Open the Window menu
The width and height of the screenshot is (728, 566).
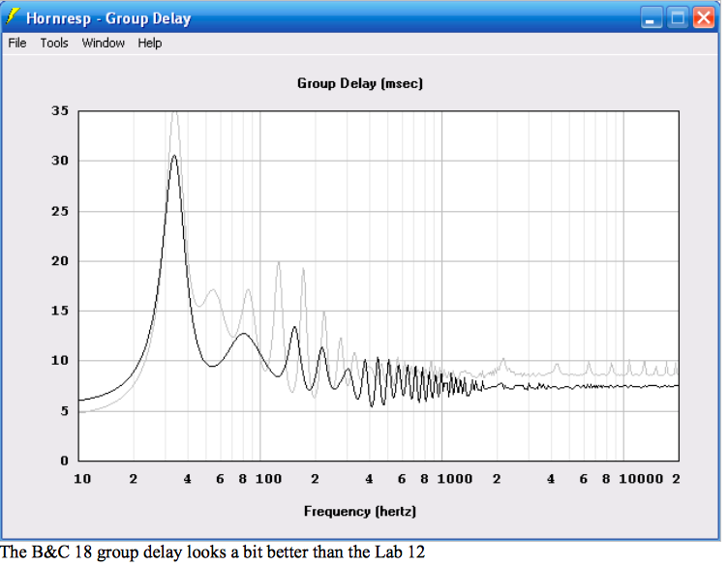coord(103,44)
